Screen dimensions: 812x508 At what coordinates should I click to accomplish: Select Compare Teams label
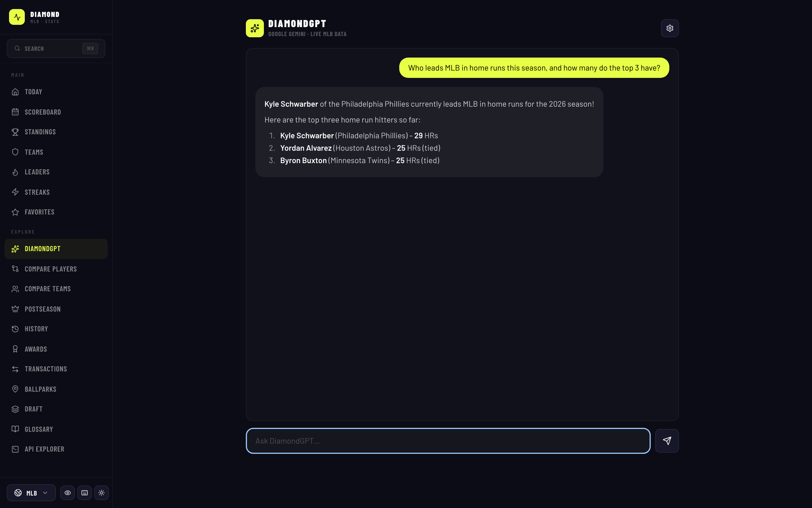click(48, 289)
